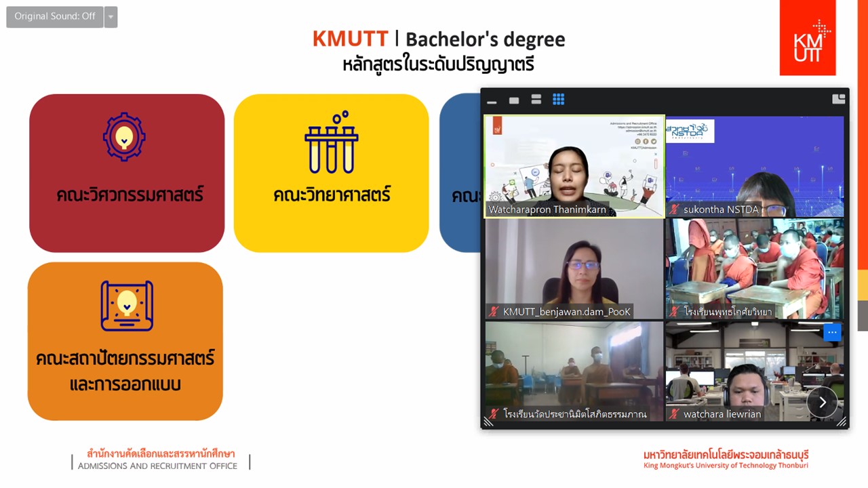
Task: Click the Original Sound: Off button
Action: [55, 17]
